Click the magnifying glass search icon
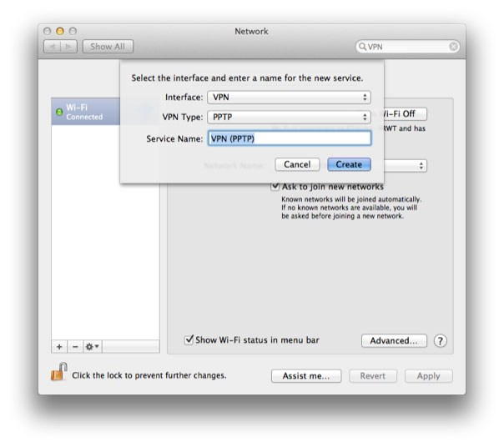 click(363, 47)
